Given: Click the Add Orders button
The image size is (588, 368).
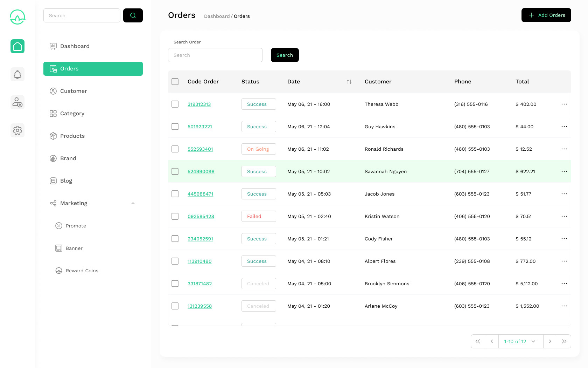Looking at the screenshot, I should click(x=546, y=15).
